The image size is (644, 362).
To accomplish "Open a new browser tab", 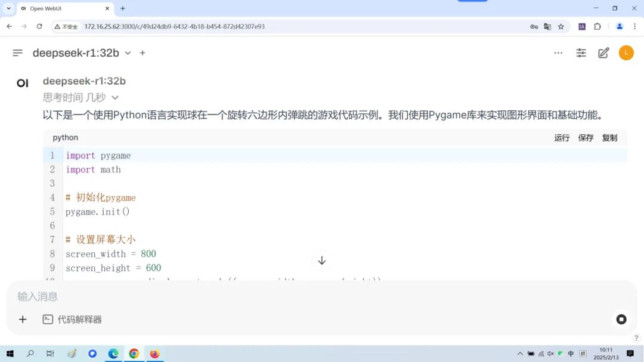I will pyautogui.click(x=122, y=8).
